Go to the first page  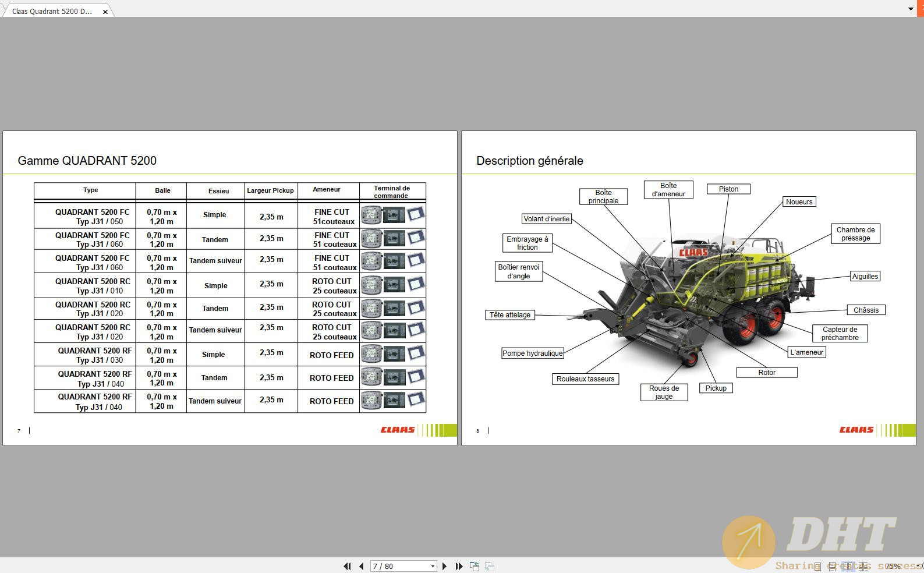pyautogui.click(x=347, y=566)
